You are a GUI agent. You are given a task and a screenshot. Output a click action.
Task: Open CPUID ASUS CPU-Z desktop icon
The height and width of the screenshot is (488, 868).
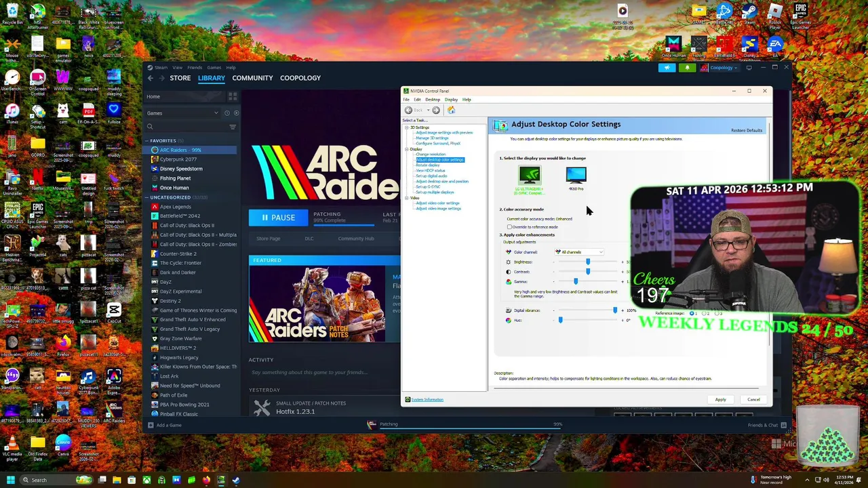tap(12, 216)
